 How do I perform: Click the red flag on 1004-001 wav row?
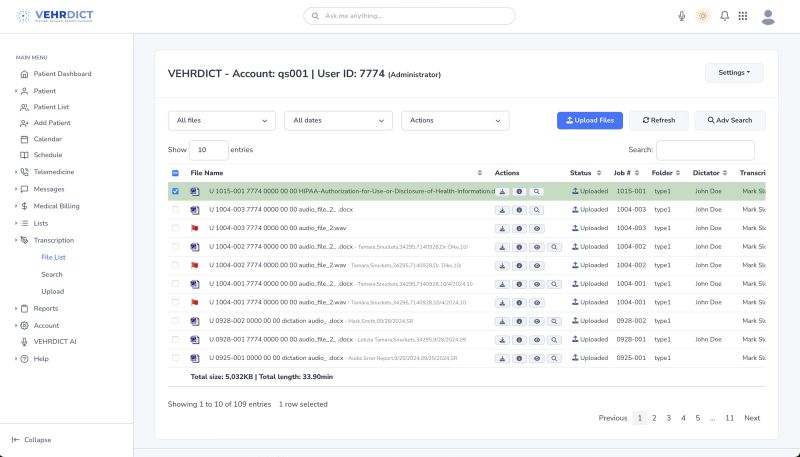[x=194, y=302]
